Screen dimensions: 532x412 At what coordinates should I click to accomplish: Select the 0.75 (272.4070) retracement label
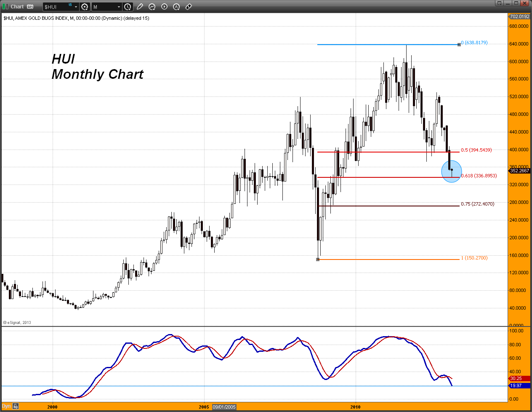(x=477, y=204)
